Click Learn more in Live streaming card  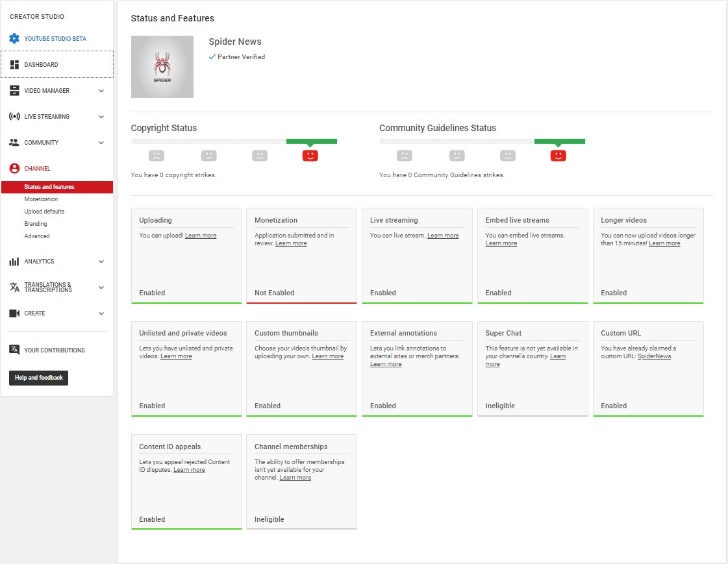pyautogui.click(x=443, y=236)
